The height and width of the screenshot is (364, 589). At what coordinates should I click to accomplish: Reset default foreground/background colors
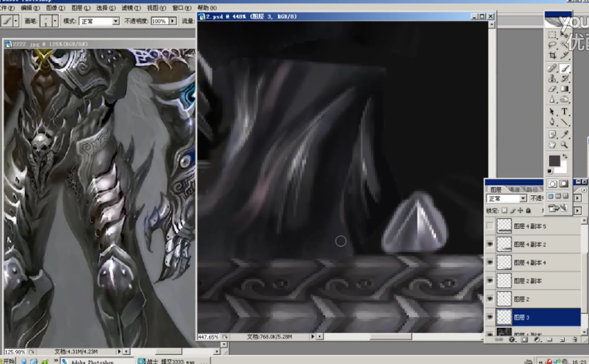tap(550, 172)
